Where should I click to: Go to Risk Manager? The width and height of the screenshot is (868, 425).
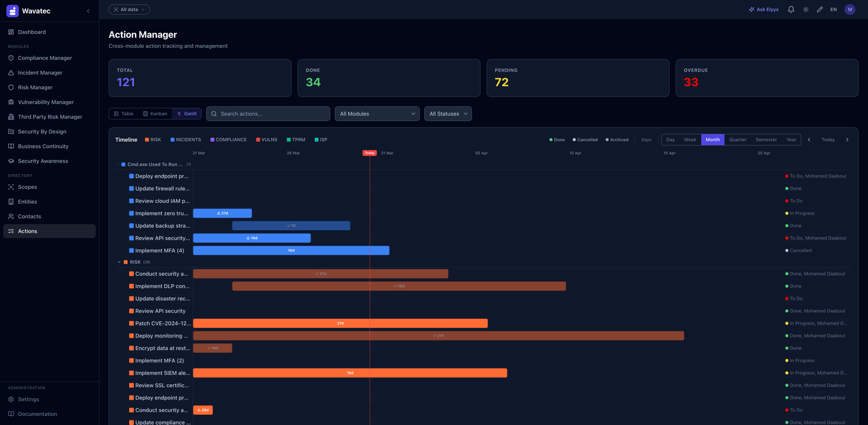pos(49,87)
